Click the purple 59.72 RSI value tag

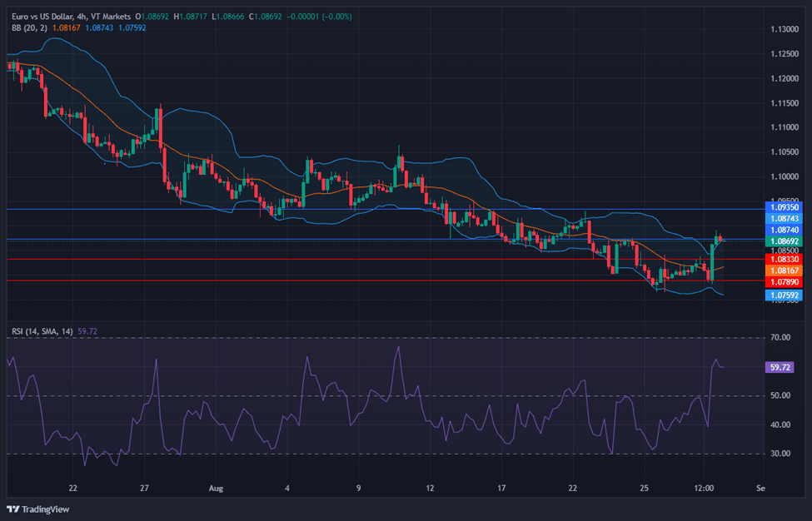(777, 366)
